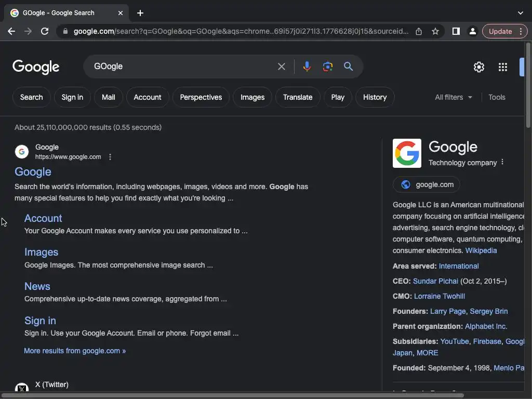Select the Play filter chip
Viewport: 532px width, 399px height.
point(338,97)
